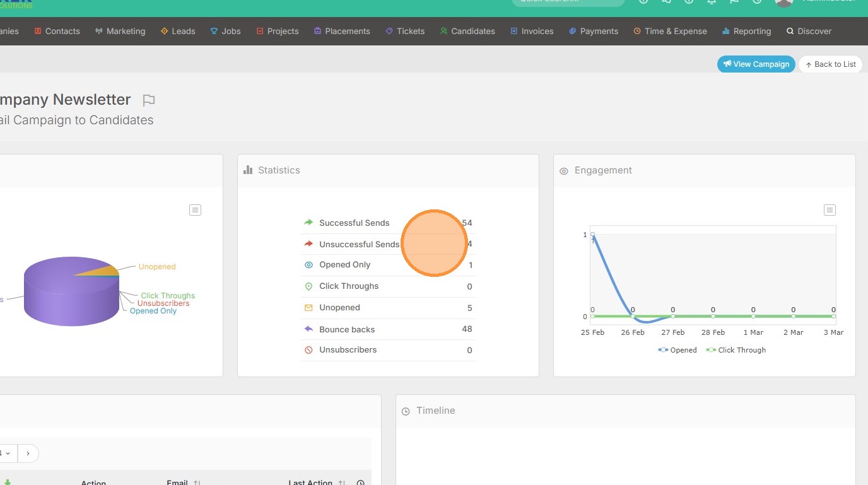
Task: Click the Bounce backs purple arrow icon
Action: click(308, 329)
